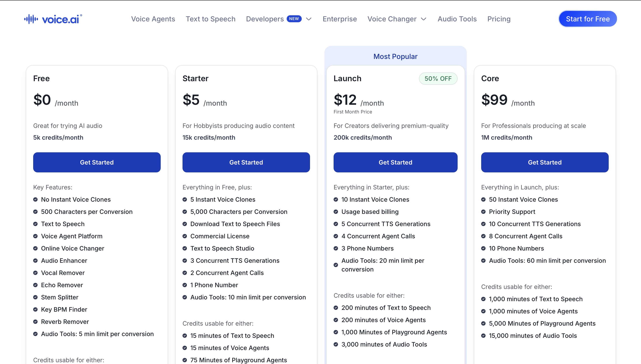Image resolution: width=641 pixels, height=364 pixels.
Task: Click the check icon beside Stem Splitter
Action: pos(35,297)
